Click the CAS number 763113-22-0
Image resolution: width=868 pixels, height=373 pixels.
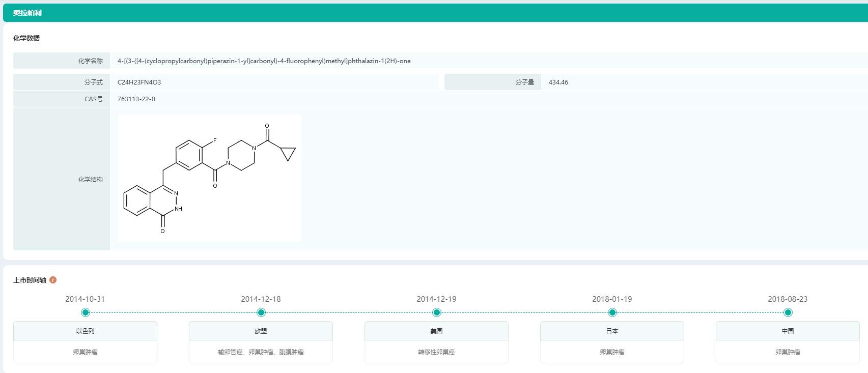coord(136,99)
